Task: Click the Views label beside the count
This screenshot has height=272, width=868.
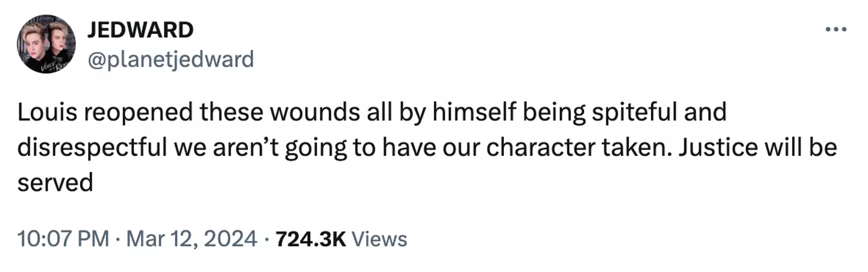Action: (379, 239)
